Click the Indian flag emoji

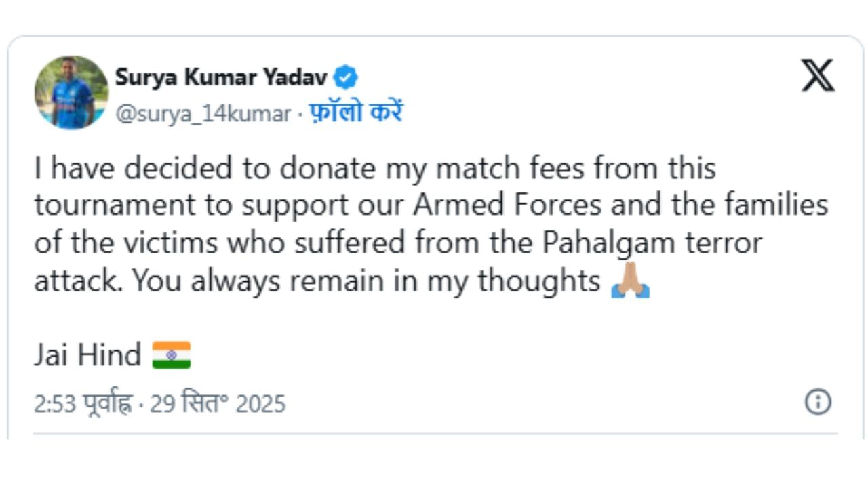click(x=171, y=355)
